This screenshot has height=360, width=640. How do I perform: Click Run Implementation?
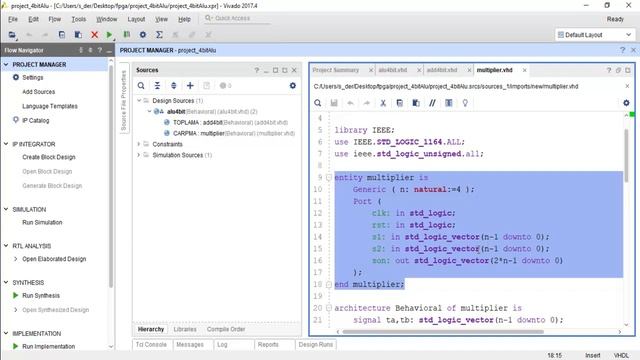pos(48,347)
